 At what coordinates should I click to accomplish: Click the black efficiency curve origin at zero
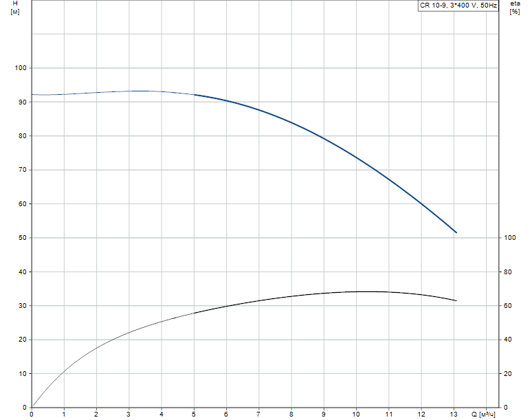click(32, 407)
